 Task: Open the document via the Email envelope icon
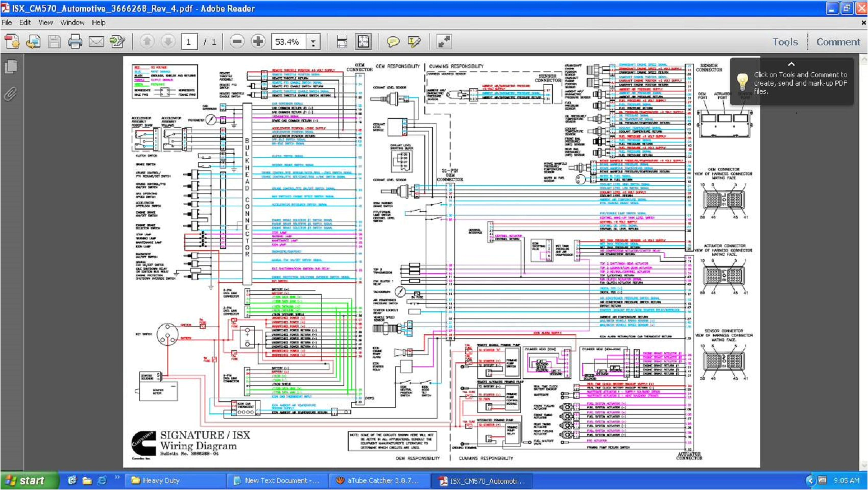96,42
